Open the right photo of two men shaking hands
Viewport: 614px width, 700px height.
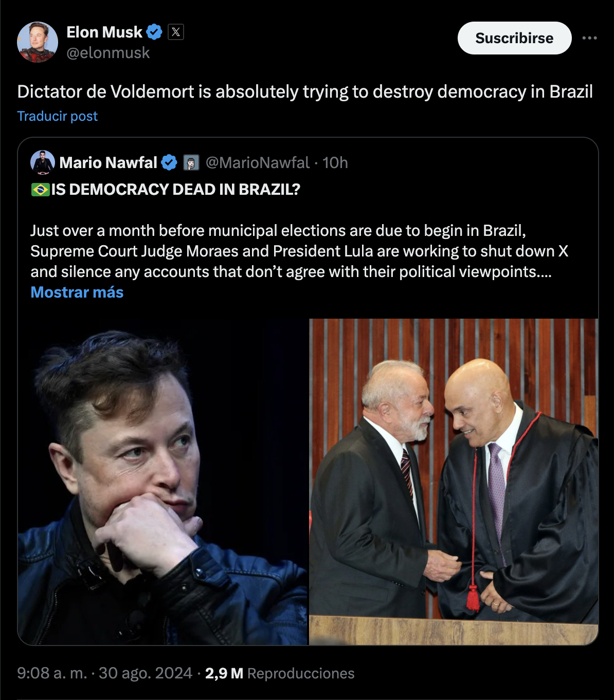pos(454,482)
